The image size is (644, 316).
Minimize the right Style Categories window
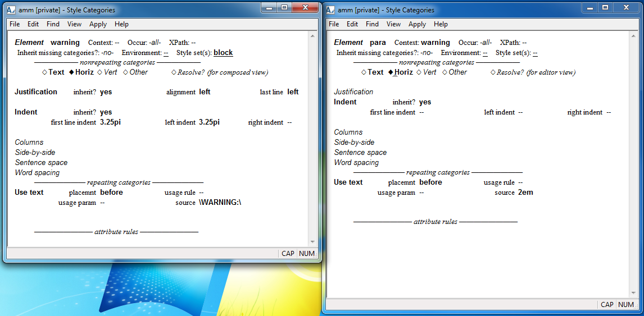coord(589,7)
